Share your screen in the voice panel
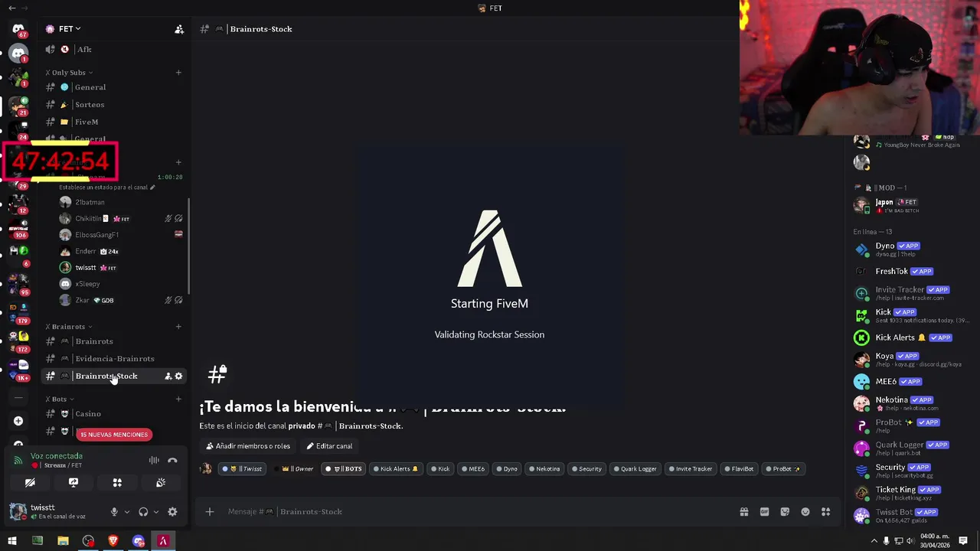Viewport: 980px width, 551px height. [x=73, y=483]
